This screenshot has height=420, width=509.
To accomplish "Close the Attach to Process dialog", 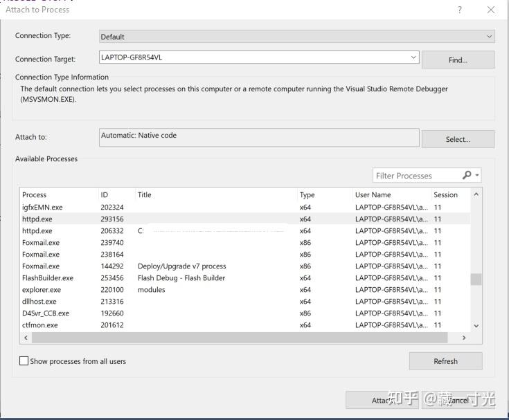I will point(491,10).
